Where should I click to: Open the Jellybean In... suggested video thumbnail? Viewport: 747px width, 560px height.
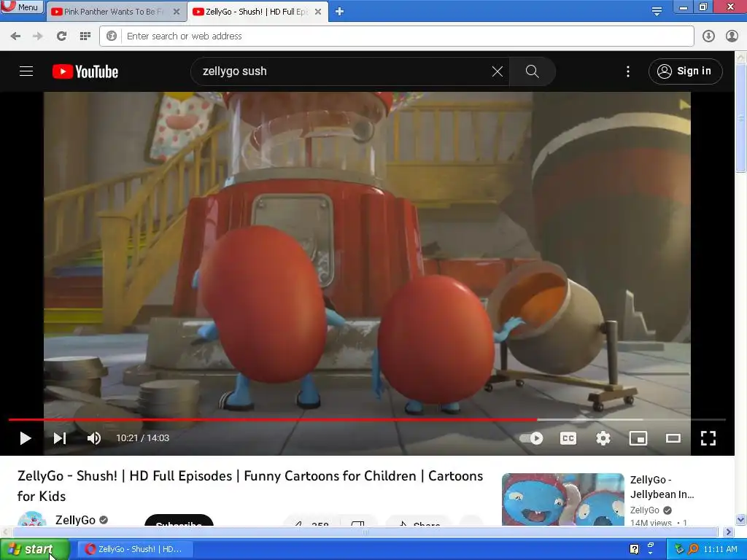(x=562, y=499)
